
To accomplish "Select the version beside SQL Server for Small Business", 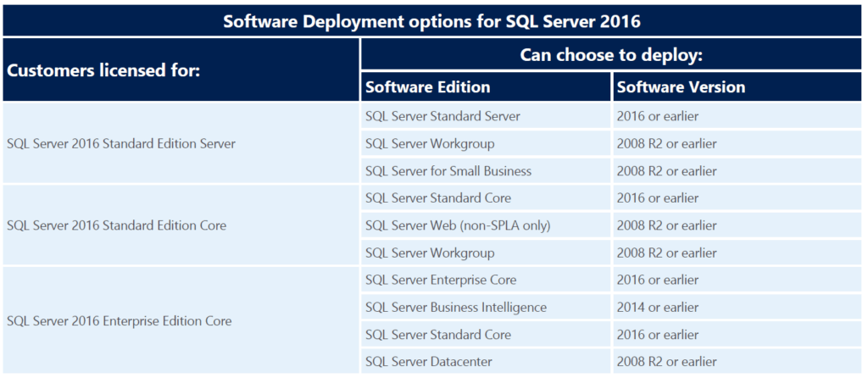I will click(x=666, y=171).
